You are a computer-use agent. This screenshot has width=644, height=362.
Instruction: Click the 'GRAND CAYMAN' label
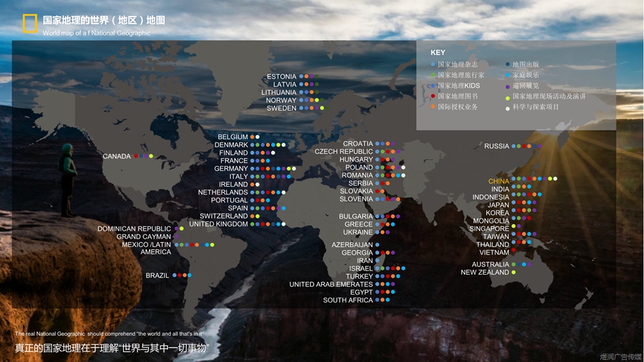(x=144, y=237)
